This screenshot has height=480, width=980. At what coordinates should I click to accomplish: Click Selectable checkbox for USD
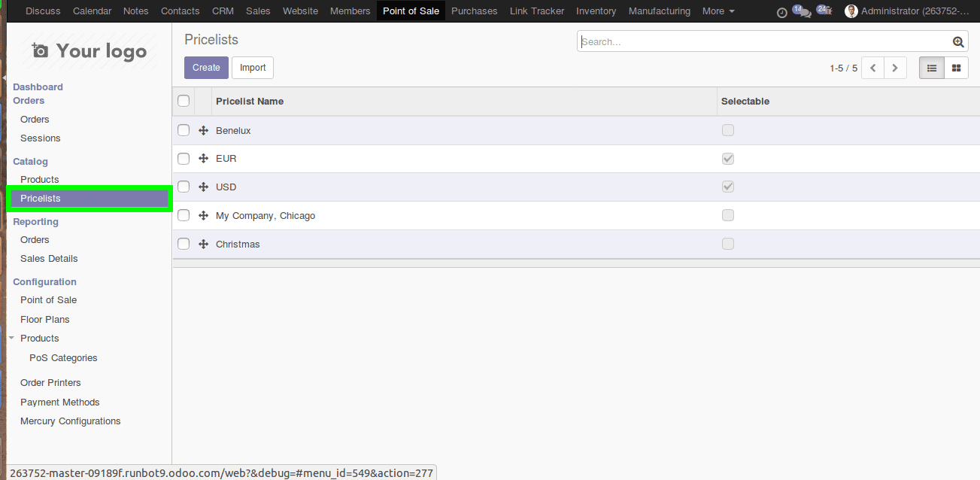pos(727,187)
